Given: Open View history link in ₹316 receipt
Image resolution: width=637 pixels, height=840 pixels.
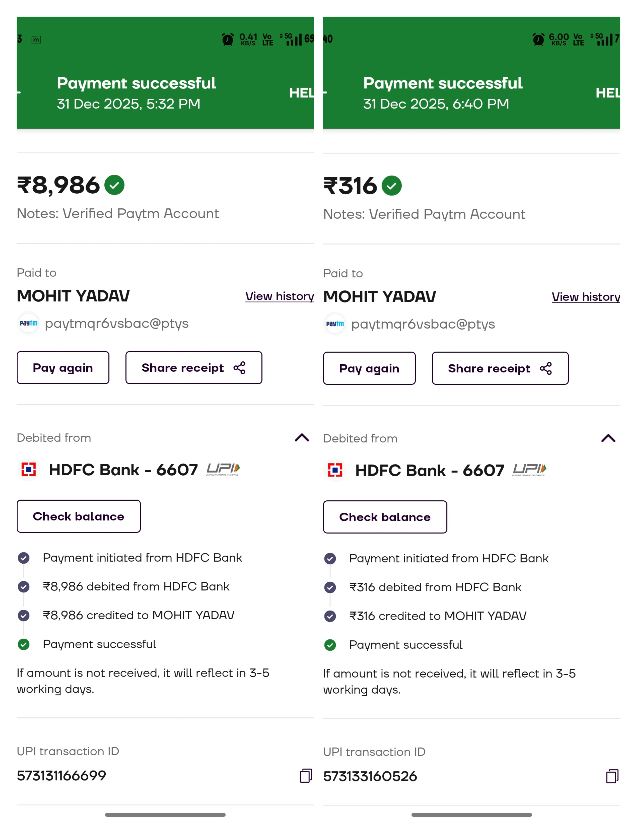Looking at the screenshot, I should click(585, 297).
